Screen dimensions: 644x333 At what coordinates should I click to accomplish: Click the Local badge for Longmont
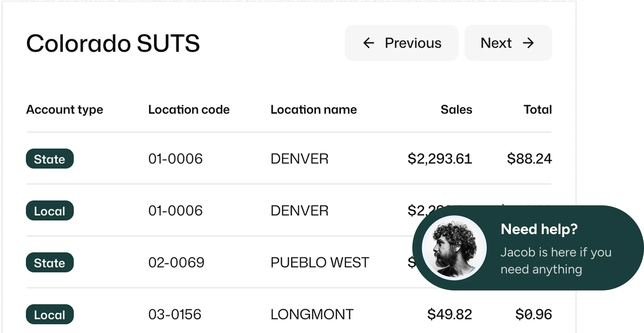[50, 314]
